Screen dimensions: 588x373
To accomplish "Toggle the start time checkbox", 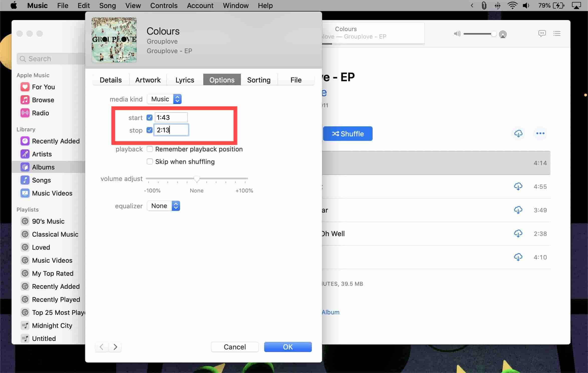I will 149,117.
